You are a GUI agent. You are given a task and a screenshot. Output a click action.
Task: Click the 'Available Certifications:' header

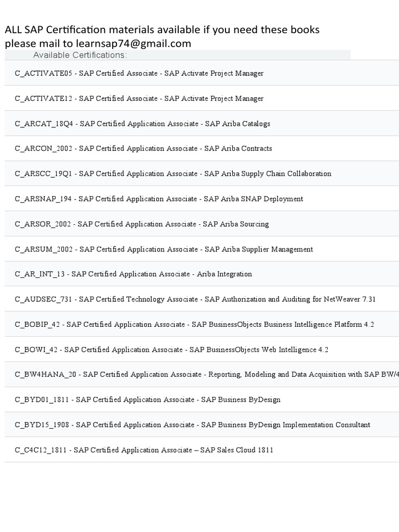tap(80, 55)
